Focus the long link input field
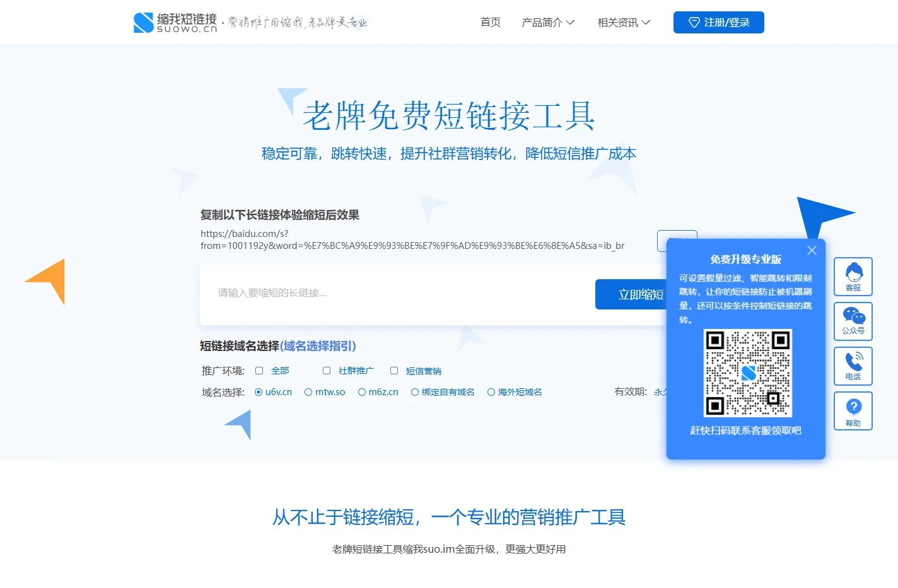This screenshot has width=898, height=588. click(399, 293)
